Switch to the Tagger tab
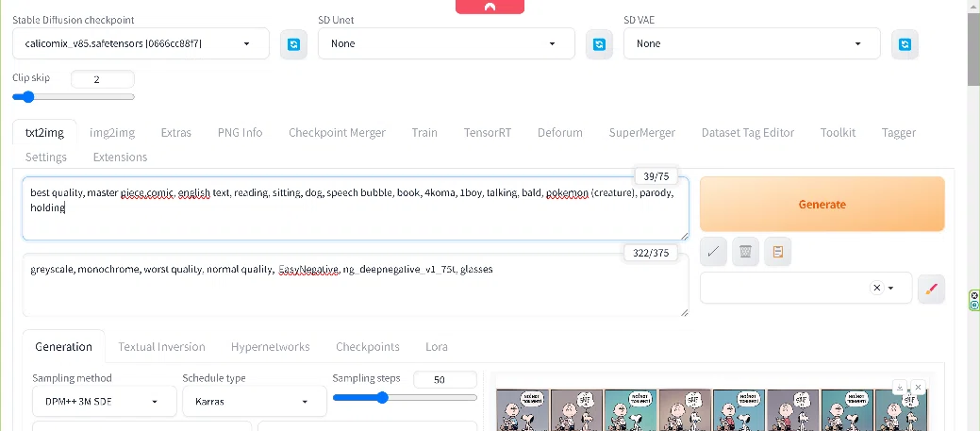This screenshot has height=431, width=980. tap(899, 132)
